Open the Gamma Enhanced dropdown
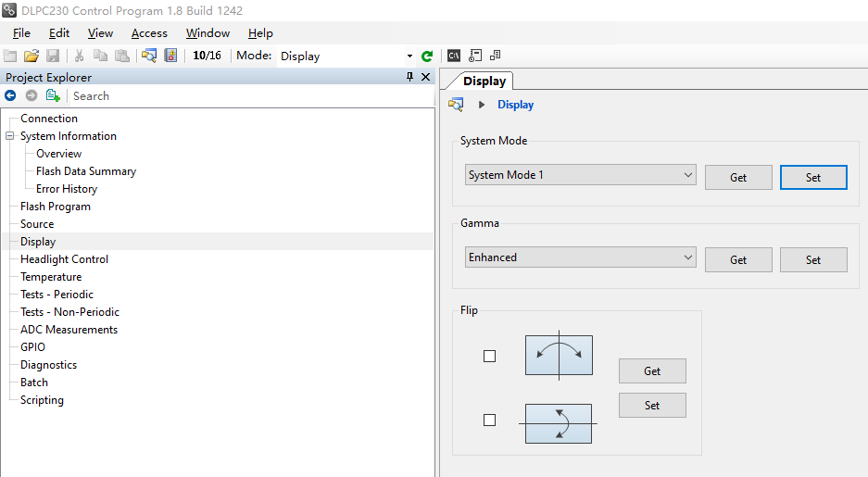Image resolution: width=868 pixels, height=477 pixels. pyautogui.click(x=580, y=257)
